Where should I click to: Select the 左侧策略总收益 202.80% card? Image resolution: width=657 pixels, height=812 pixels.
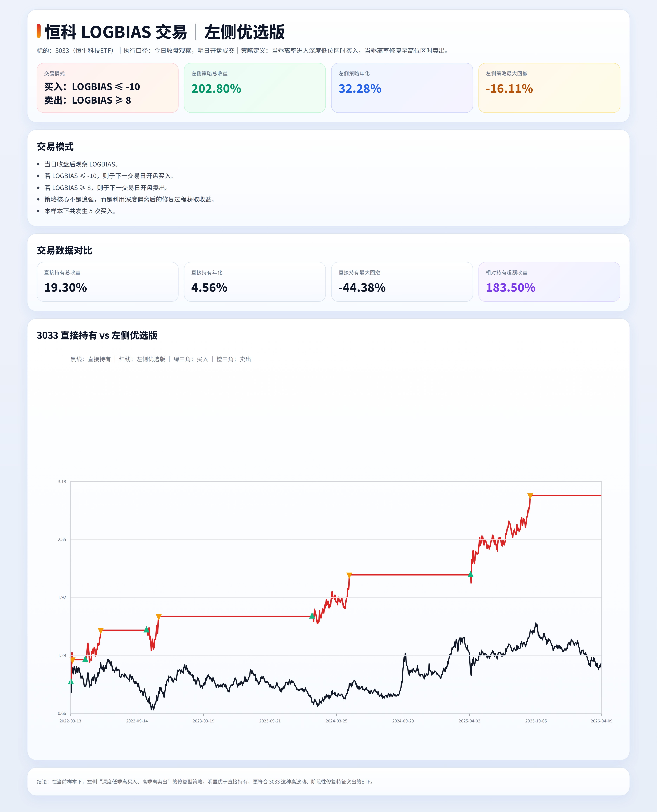[254, 88]
